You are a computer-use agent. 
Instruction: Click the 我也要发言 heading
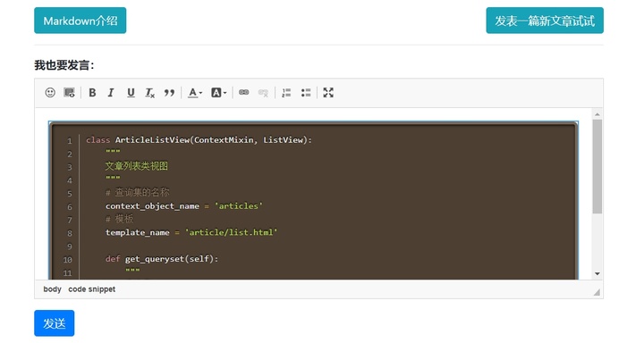tap(64, 65)
